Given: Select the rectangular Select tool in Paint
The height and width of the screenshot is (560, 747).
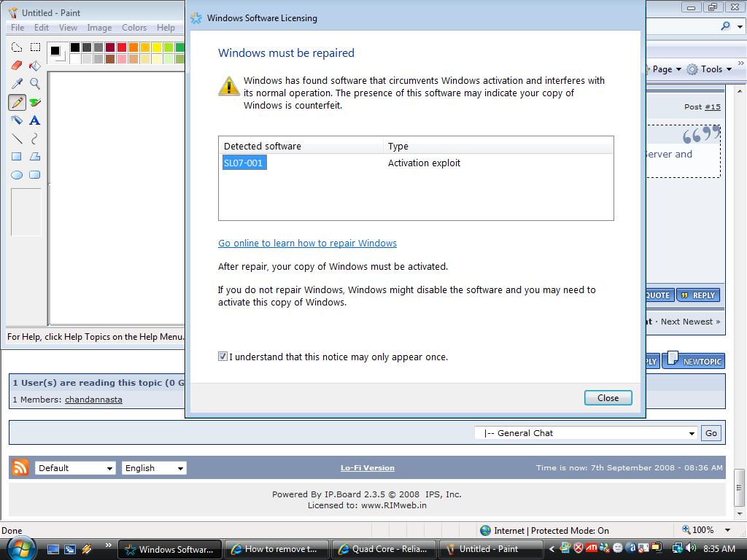Looking at the screenshot, I should click(35, 47).
